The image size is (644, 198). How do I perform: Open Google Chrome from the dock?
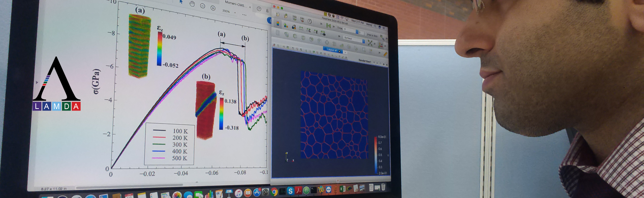pos(274,192)
